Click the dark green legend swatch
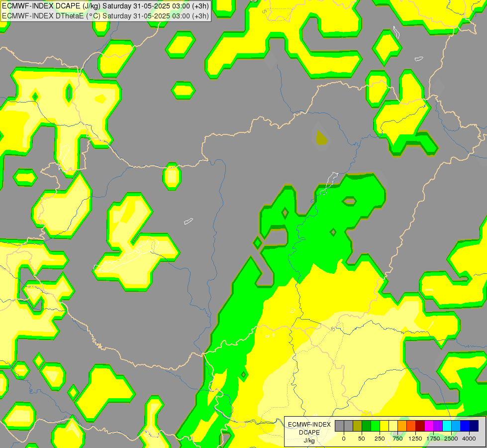 [367, 426]
